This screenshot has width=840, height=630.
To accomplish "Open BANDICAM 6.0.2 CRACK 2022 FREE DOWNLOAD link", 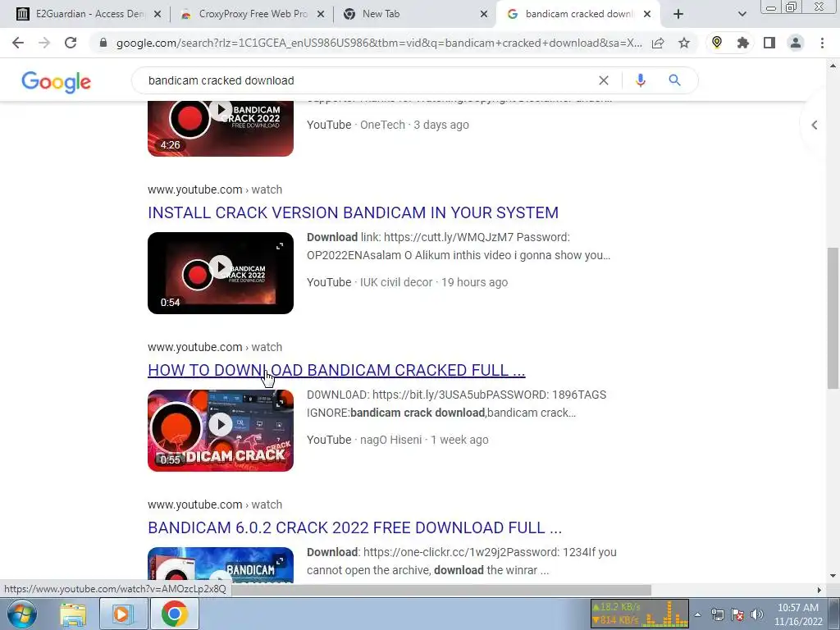I will coord(354,527).
